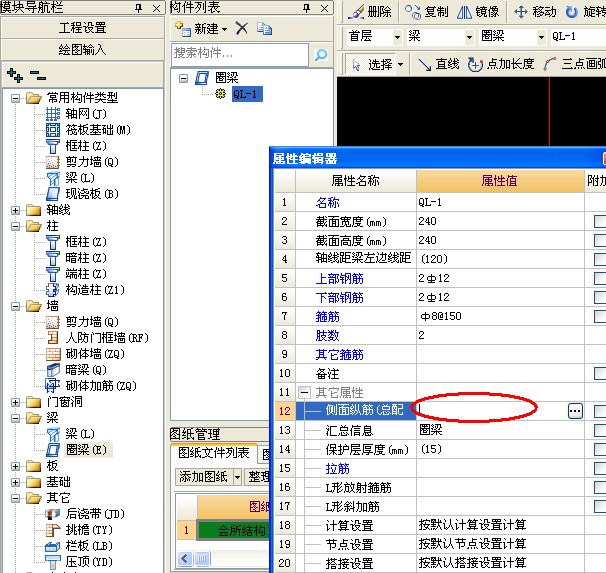The width and height of the screenshot is (606, 573).
Task: Toggle the additional checkbox for 箍筋 row
Action: (x=600, y=316)
